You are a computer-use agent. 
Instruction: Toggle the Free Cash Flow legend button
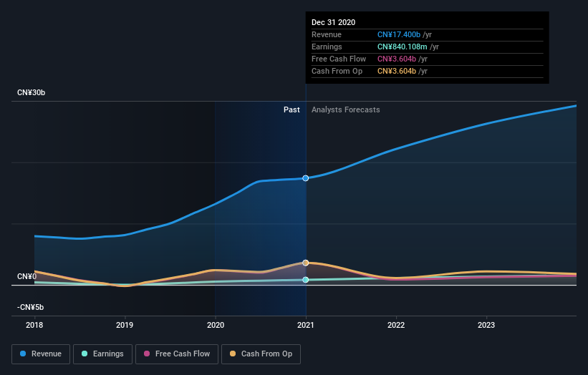[177, 354]
